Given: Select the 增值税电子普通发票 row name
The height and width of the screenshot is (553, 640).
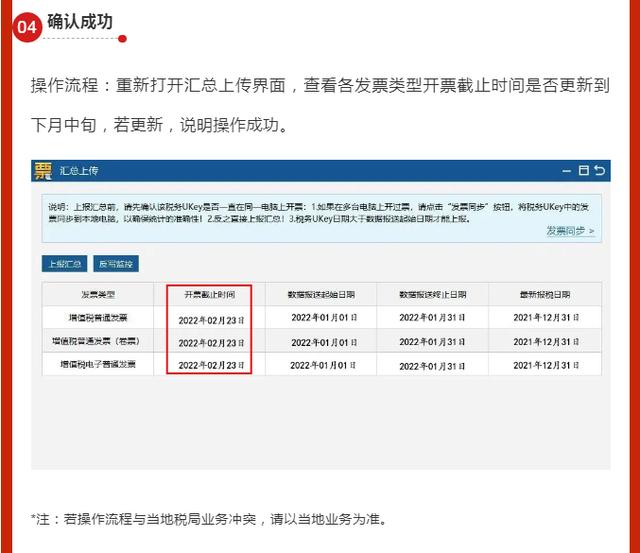Looking at the screenshot, I should click(x=98, y=364).
